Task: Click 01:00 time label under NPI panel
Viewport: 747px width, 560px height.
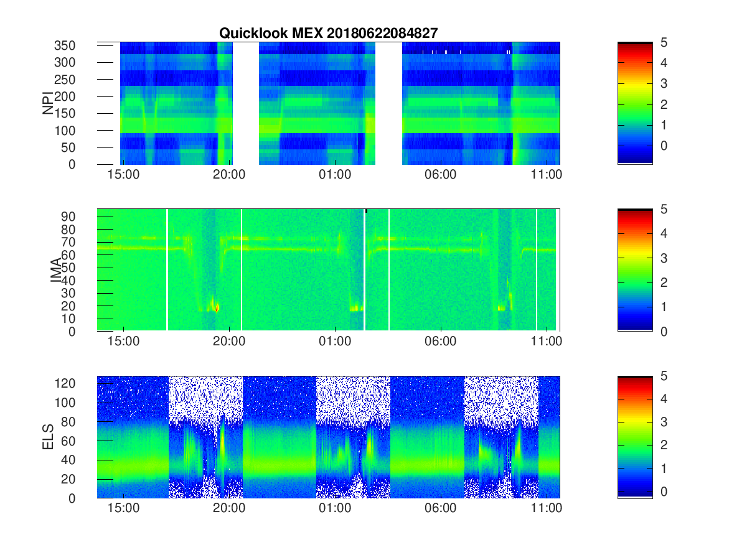Action: pyautogui.click(x=335, y=175)
